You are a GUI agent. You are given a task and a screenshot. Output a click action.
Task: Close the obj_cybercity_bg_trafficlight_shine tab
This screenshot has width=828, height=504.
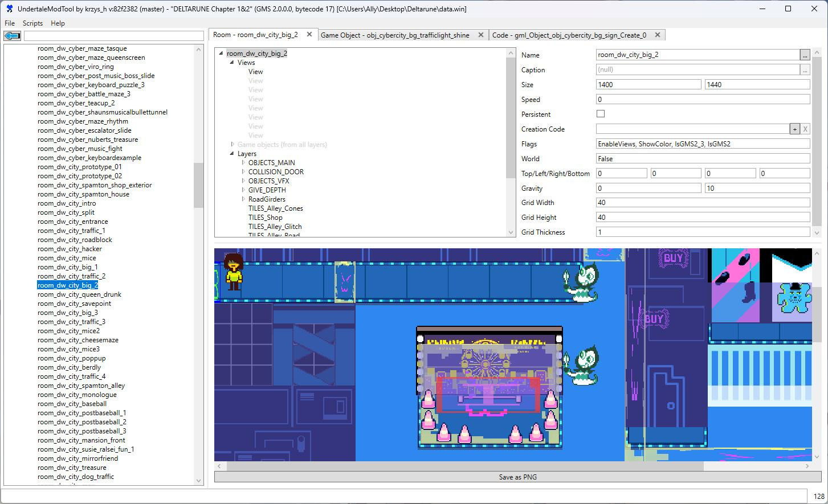pyautogui.click(x=480, y=35)
